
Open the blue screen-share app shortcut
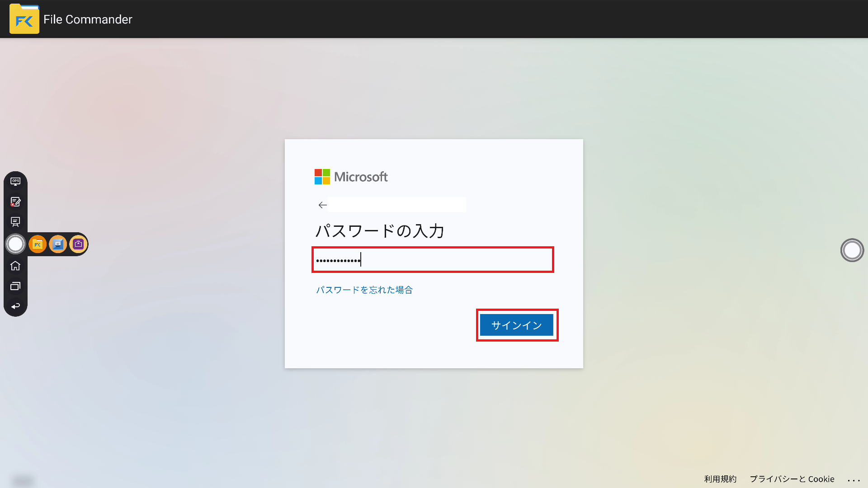58,244
